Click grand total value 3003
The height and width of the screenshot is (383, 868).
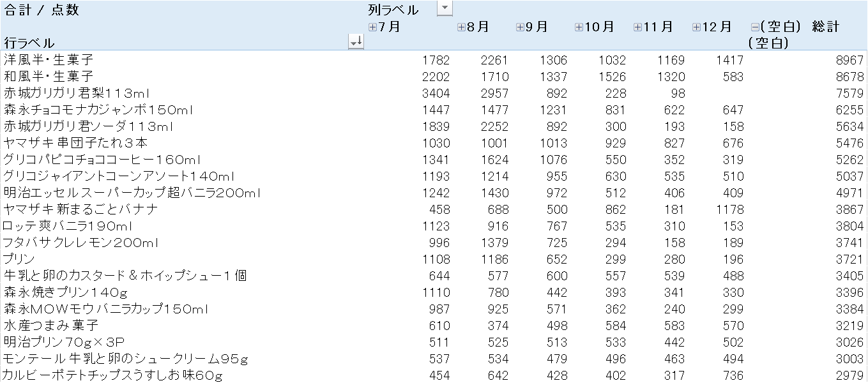click(x=850, y=359)
